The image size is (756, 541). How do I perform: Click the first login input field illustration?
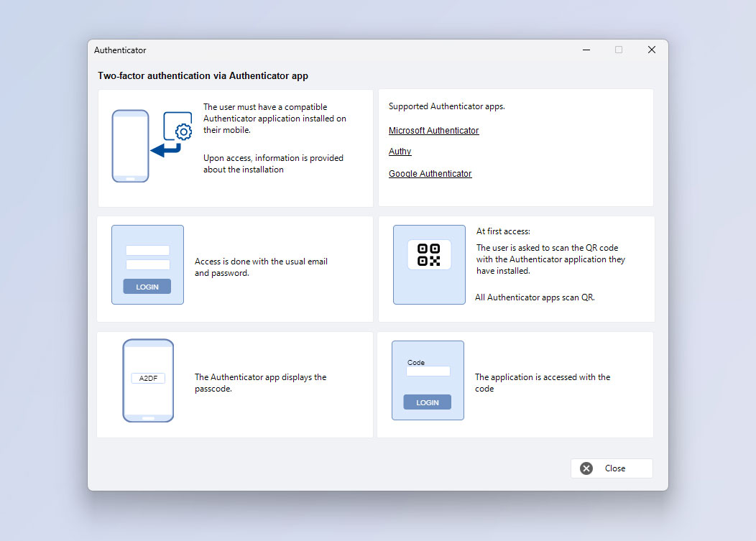(147, 250)
